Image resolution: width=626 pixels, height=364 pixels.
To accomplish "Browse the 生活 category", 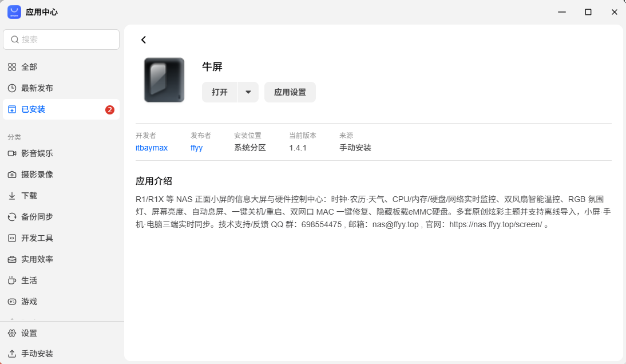I will click(x=61, y=280).
